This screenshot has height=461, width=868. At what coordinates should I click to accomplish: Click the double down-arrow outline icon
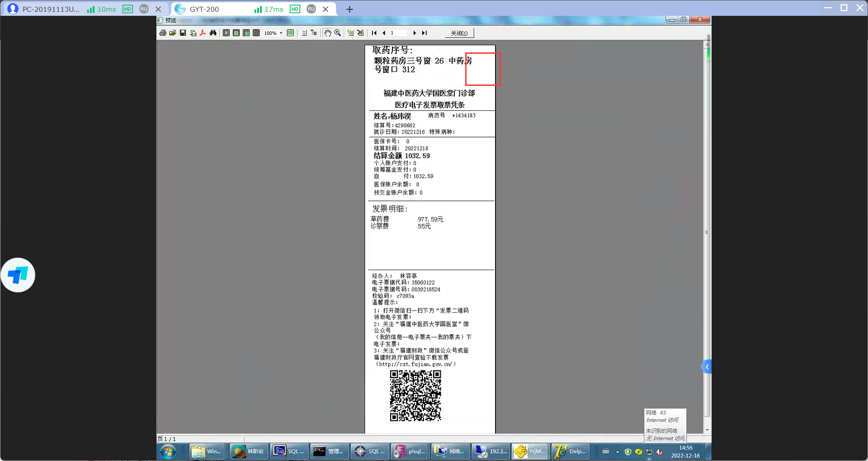point(304,33)
